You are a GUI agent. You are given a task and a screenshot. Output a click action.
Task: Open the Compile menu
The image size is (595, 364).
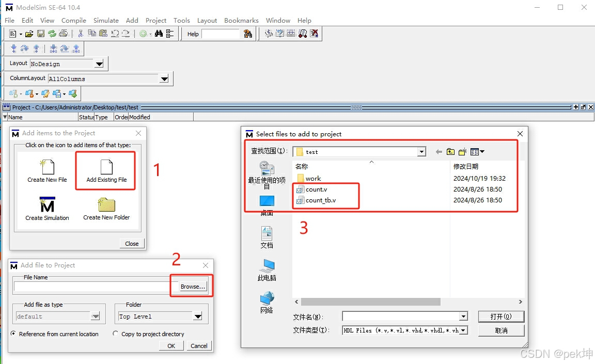pos(74,21)
